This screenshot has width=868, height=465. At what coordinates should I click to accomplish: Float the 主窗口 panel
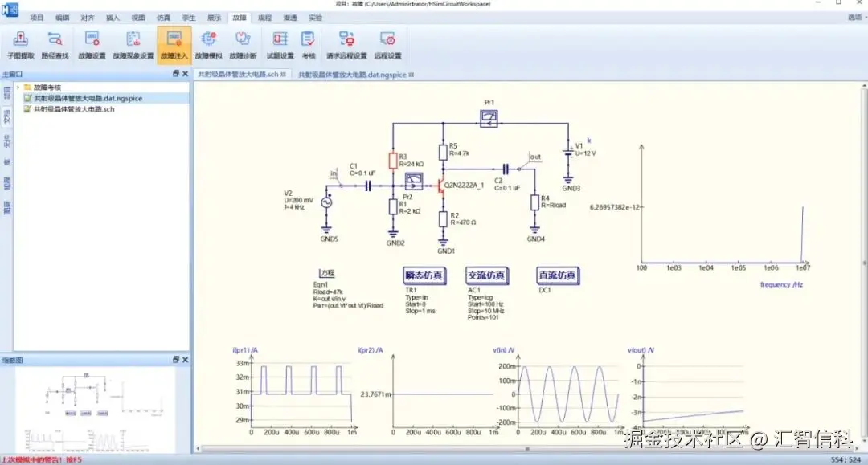point(176,74)
